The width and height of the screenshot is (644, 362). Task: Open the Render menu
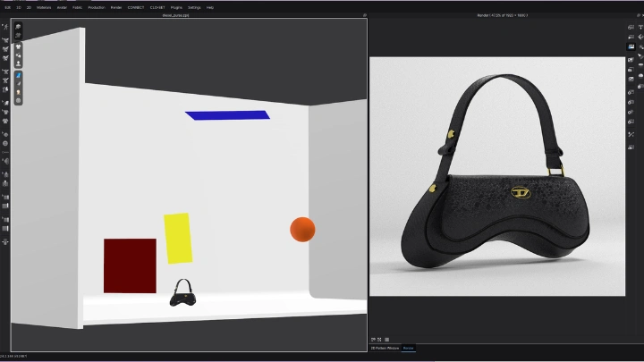[x=116, y=7]
